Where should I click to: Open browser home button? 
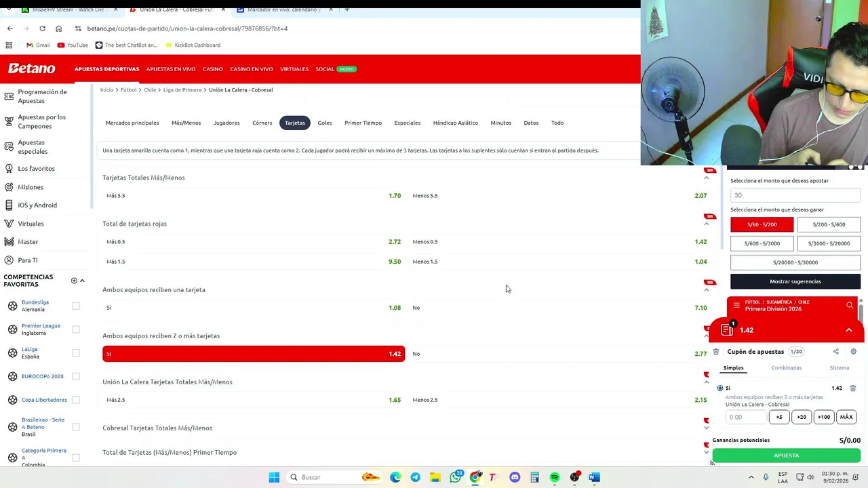[58, 28]
